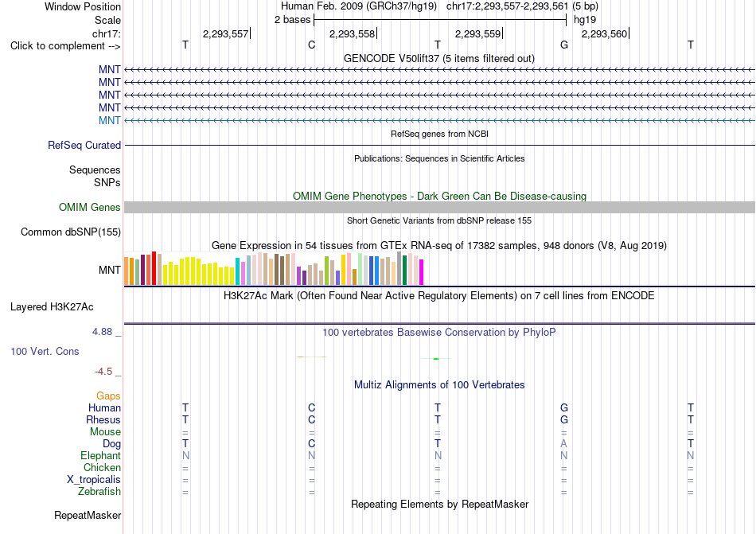The image size is (756, 534).
Task: Click the Mouse species label
Action: pos(105,432)
